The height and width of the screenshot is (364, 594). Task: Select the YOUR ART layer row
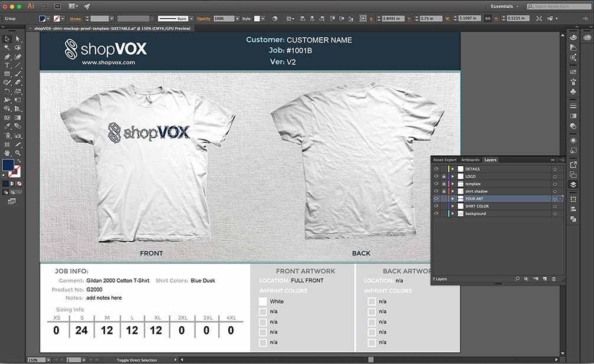point(498,198)
